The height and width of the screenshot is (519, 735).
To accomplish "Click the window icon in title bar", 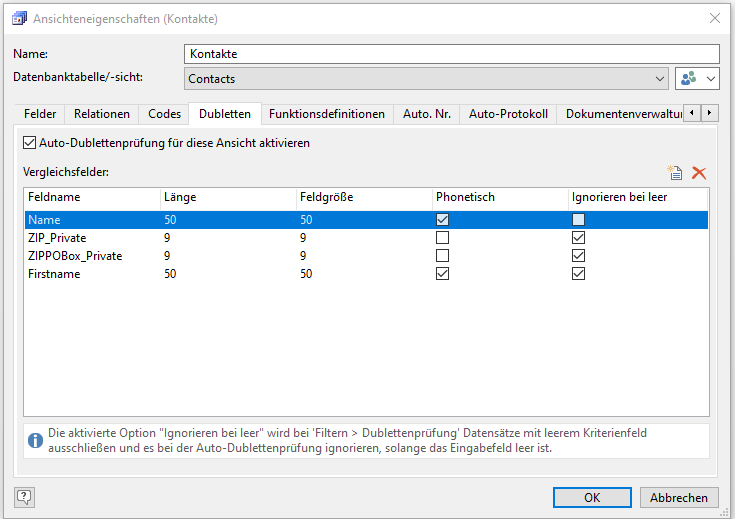I will coord(19,18).
